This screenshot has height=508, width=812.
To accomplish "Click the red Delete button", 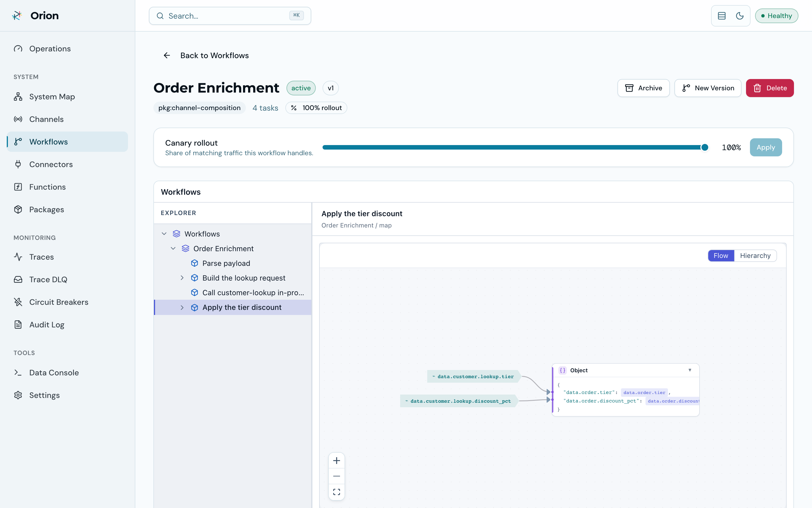I will (770, 88).
